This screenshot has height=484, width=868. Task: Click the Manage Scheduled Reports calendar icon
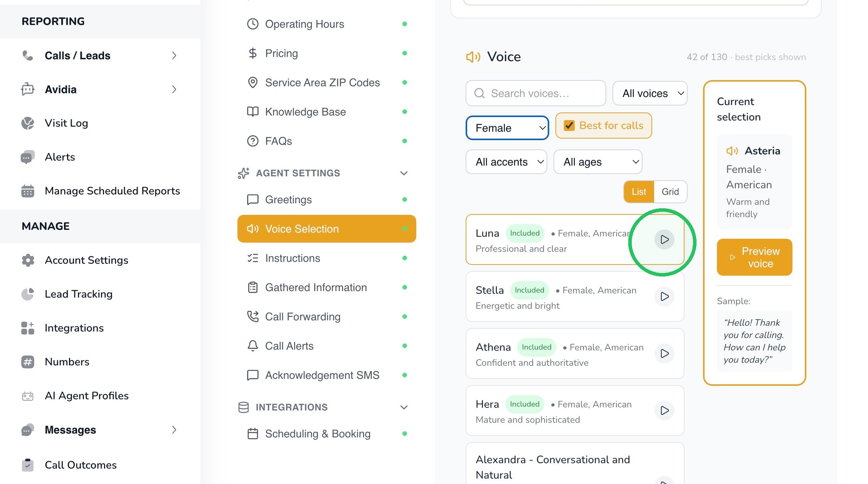click(x=27, y=191)
